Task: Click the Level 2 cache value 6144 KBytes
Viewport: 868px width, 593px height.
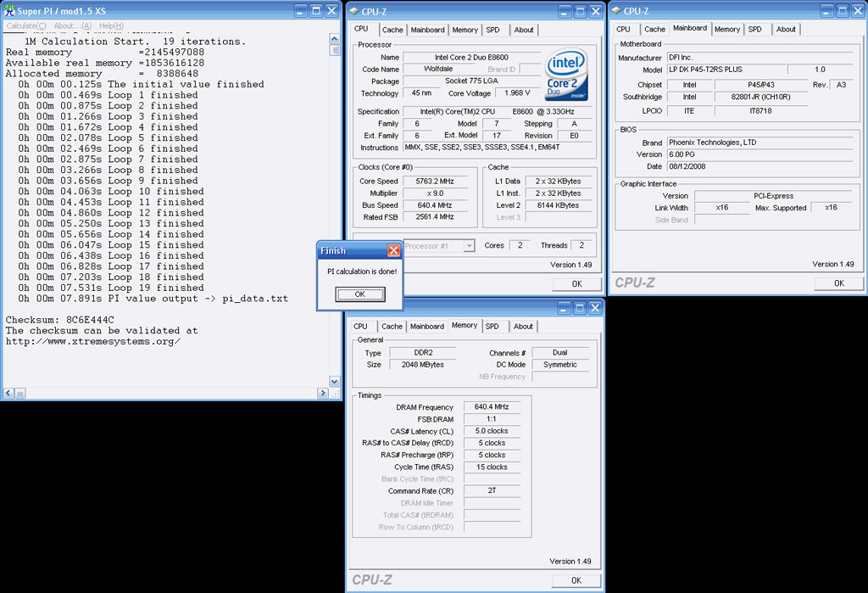Action: click(558, 205)
